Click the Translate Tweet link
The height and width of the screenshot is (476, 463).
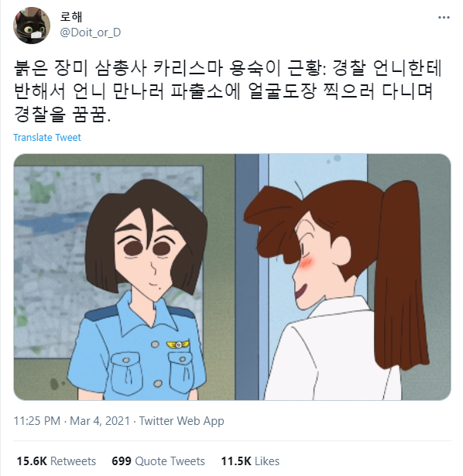[47, 137]
